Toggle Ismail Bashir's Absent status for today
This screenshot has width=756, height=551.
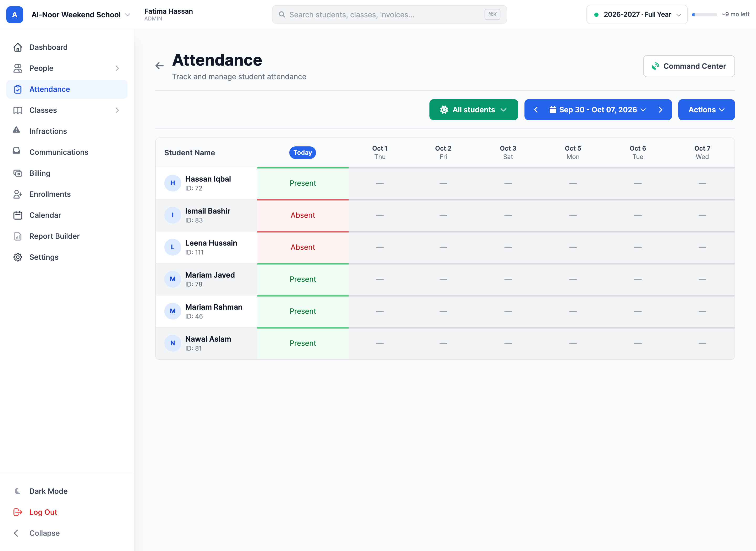303,215
